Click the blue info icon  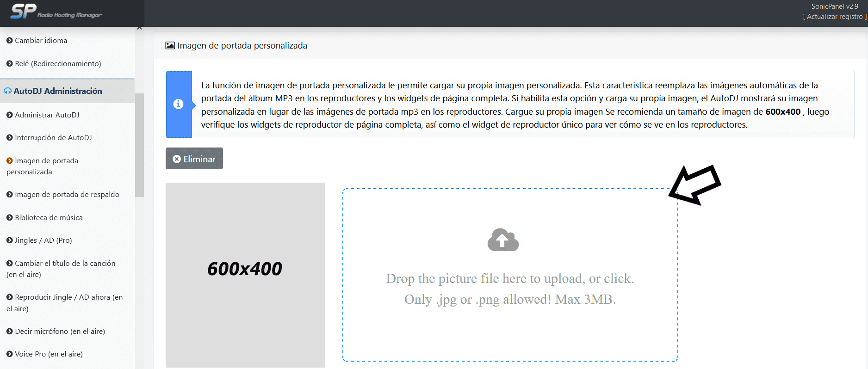[178, 105]
